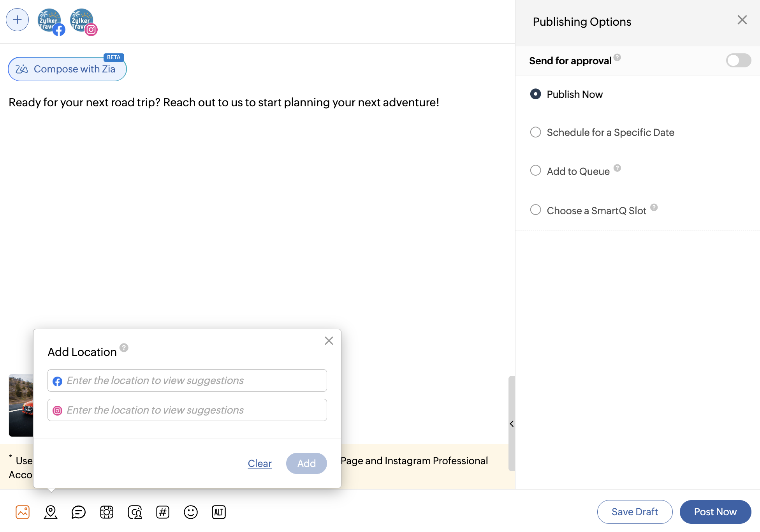The width and height of the screenshot is (760, 532).
Task: Select the Add to Queue radio button
Action: point(536,171)
